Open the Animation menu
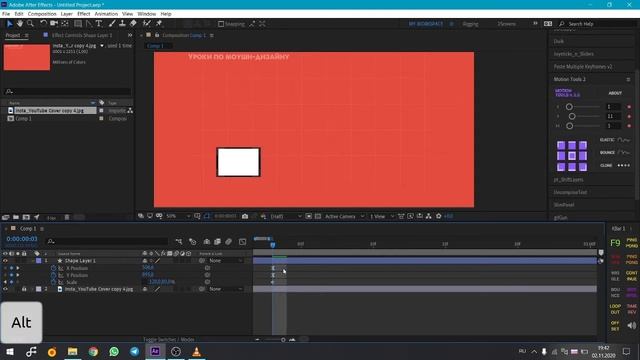Screen dimensions: 640x360 pos(106,14)
